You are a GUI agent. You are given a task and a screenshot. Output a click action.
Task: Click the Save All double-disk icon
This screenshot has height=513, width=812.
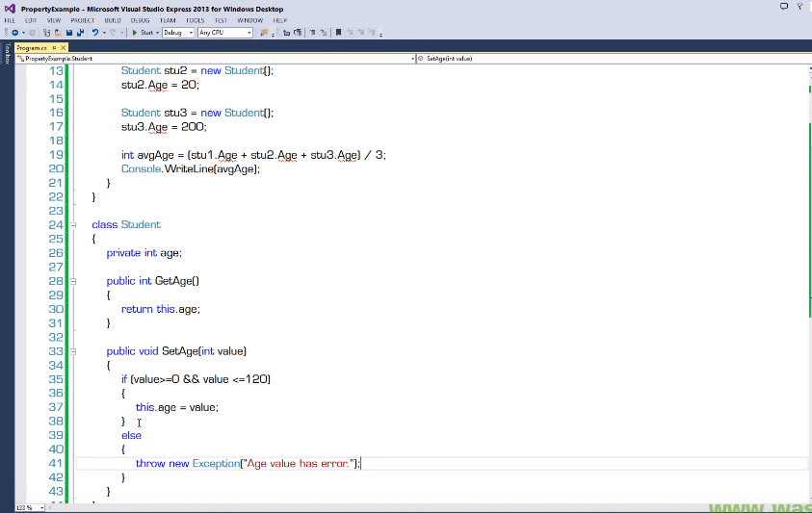click(80, 33)
